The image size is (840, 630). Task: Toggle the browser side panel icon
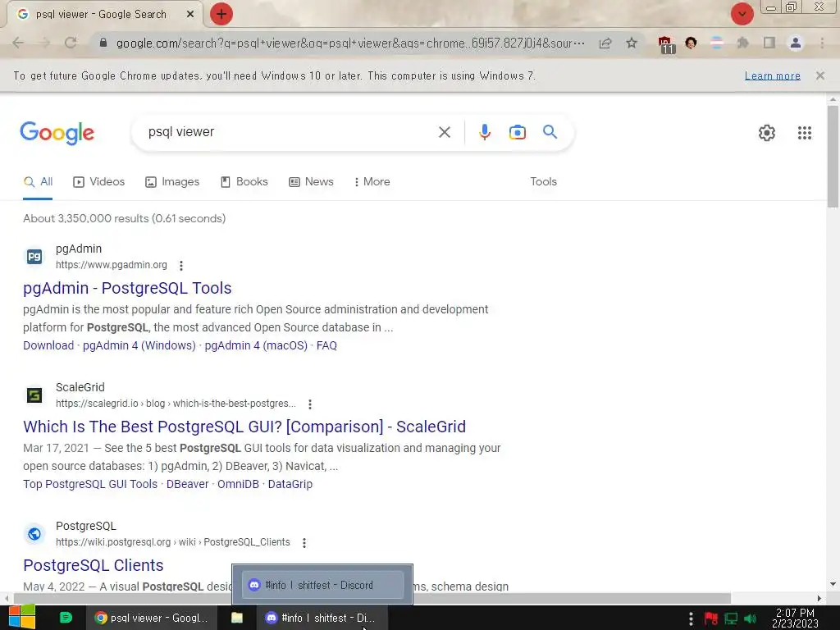[x=769, y=43]
